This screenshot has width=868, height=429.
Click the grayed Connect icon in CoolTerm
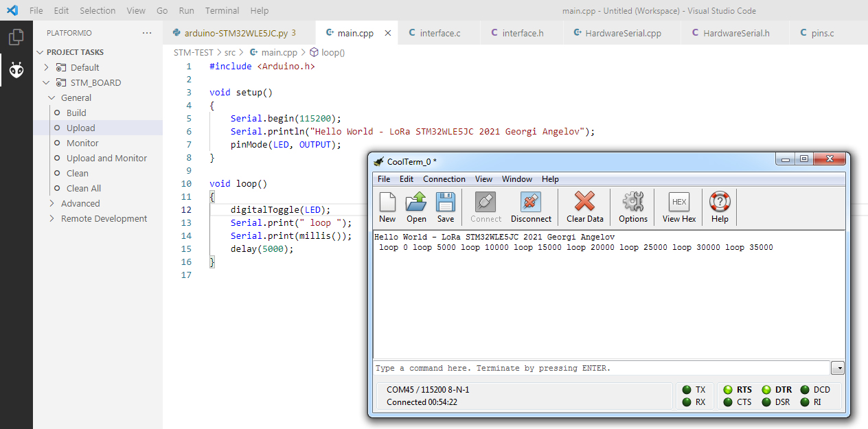click(486, 207)
